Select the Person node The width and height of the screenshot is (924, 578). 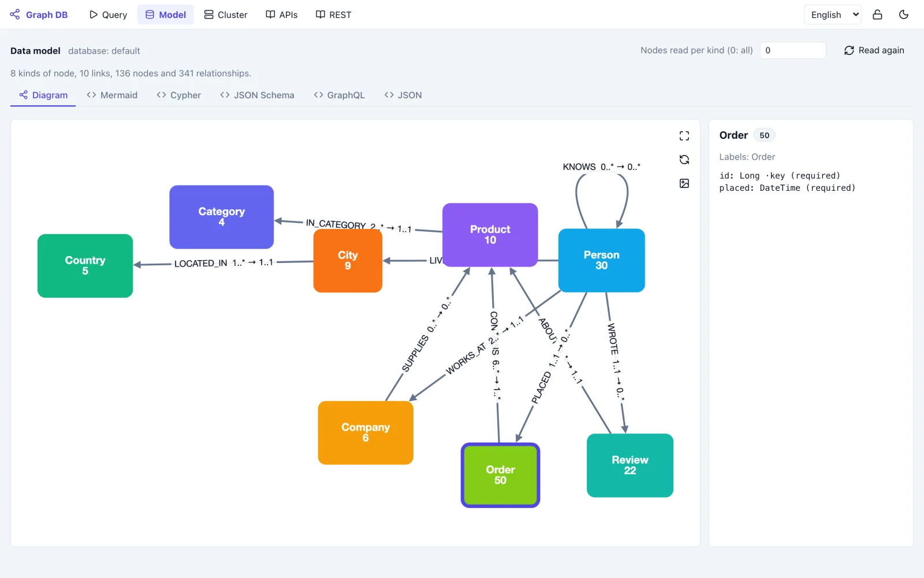click(x=601, y=260)
